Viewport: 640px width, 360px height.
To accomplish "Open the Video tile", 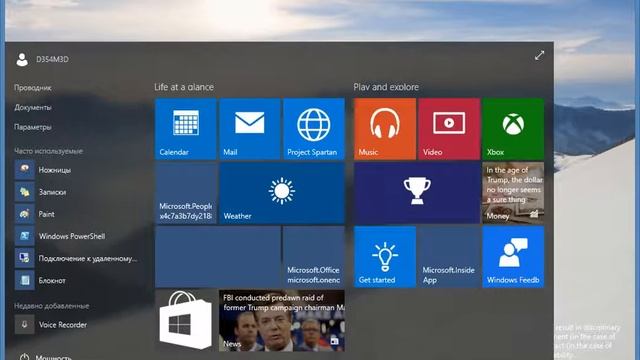I will 449,129.
